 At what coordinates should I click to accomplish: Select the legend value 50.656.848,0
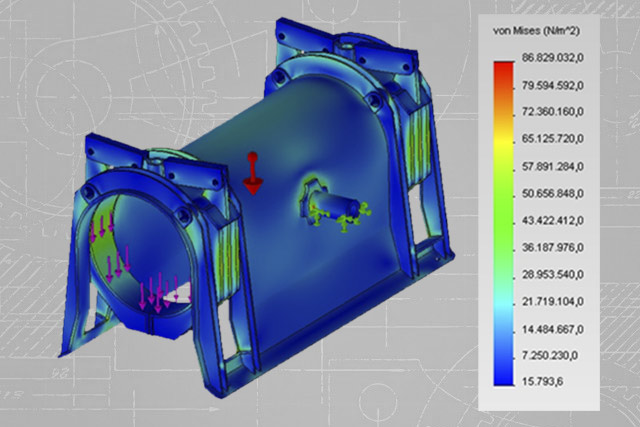[x=553, y=193]
